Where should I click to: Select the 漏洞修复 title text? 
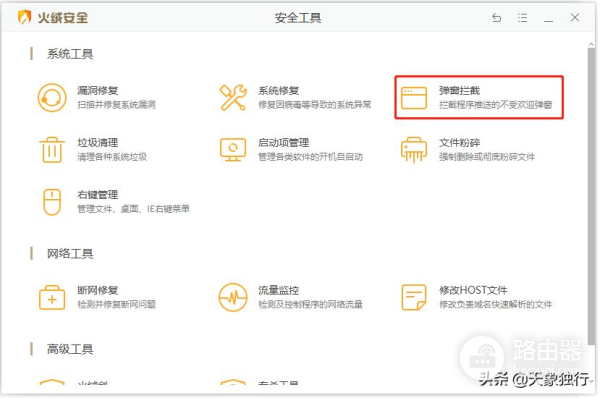click(98, 91)
